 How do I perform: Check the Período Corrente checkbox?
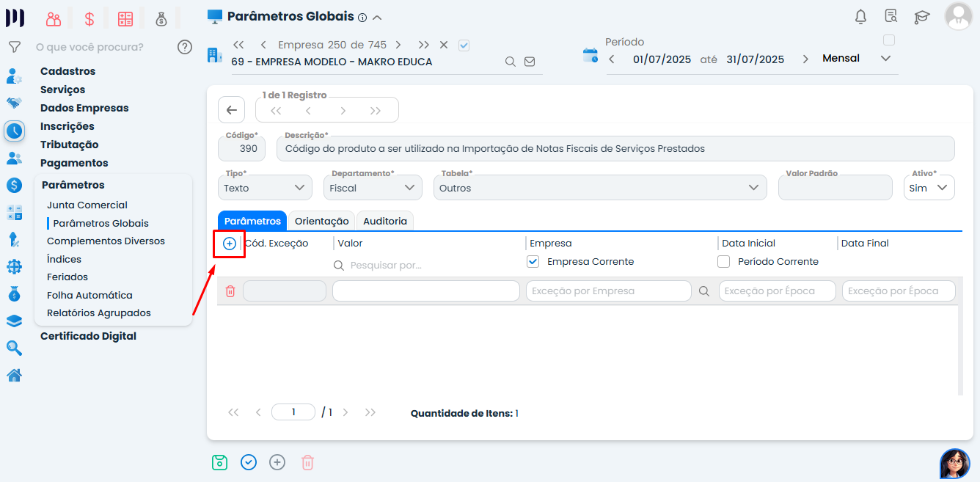[723, 261]
